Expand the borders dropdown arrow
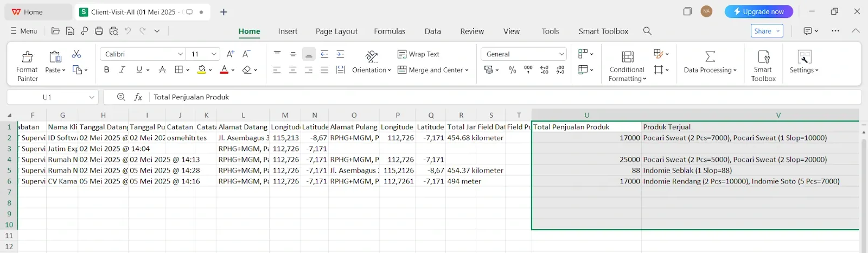The width and height of the screenshot is (868, 253). pos(188,70)
